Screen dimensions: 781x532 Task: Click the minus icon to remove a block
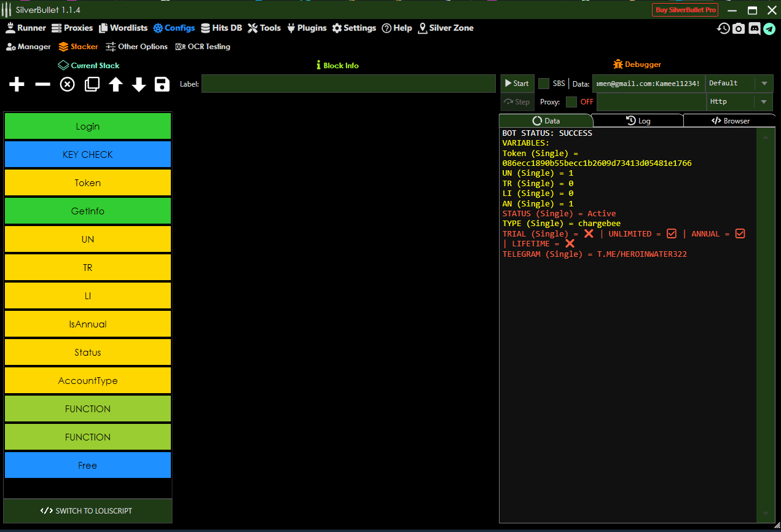click(x=42, y=85)
